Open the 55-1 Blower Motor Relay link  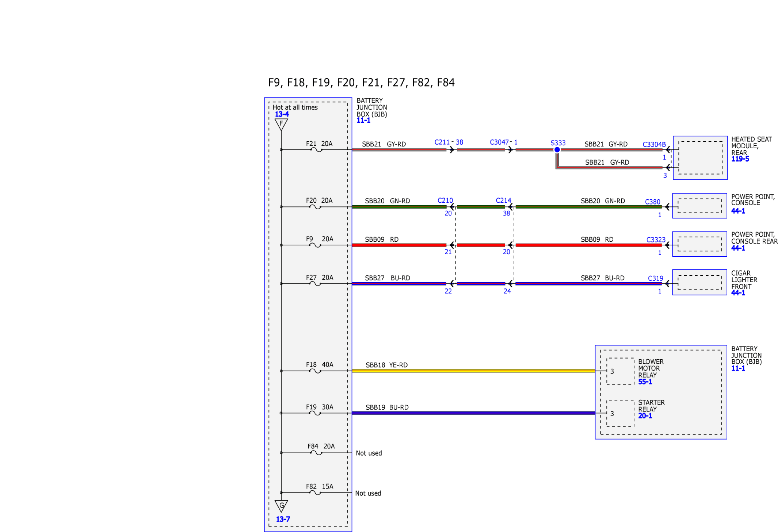tap(645, 382)
